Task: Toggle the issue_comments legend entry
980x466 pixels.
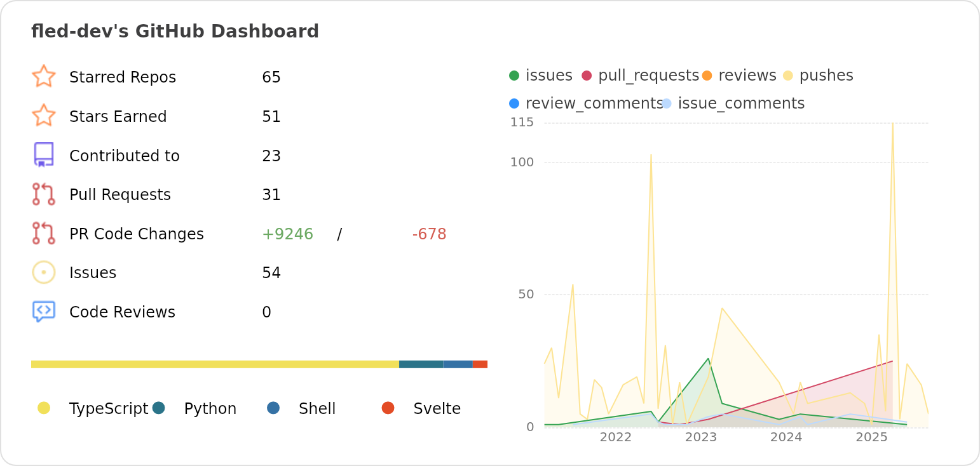Action: [733, 103]
